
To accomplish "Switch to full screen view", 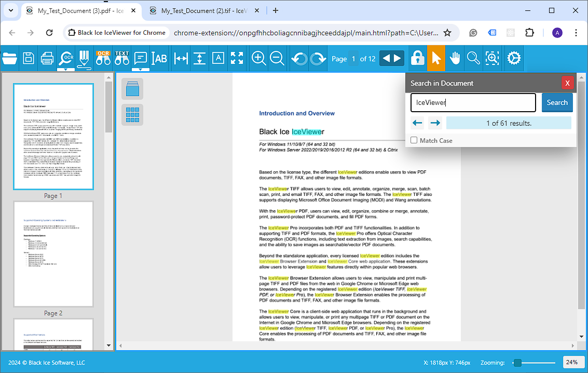I will 237,58.
